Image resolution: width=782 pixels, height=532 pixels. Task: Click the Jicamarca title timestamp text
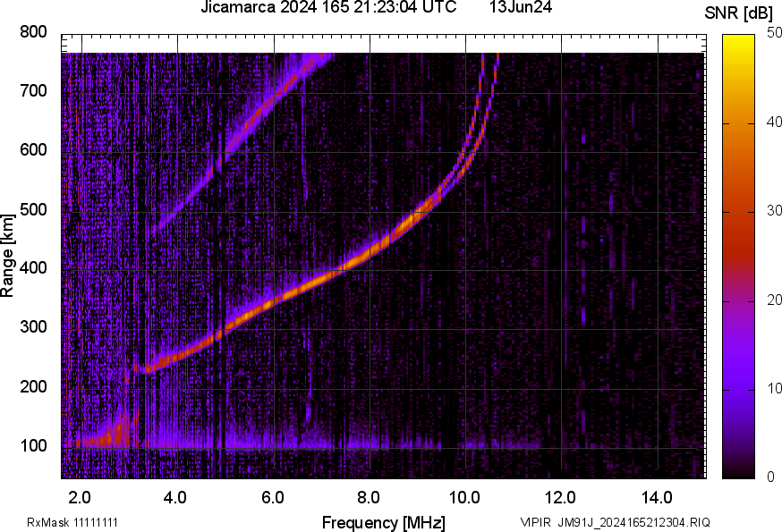328,7
